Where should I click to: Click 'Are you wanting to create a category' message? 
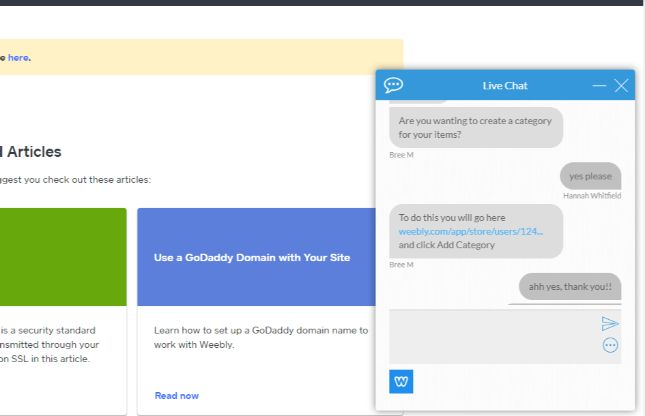pos(476,128)
